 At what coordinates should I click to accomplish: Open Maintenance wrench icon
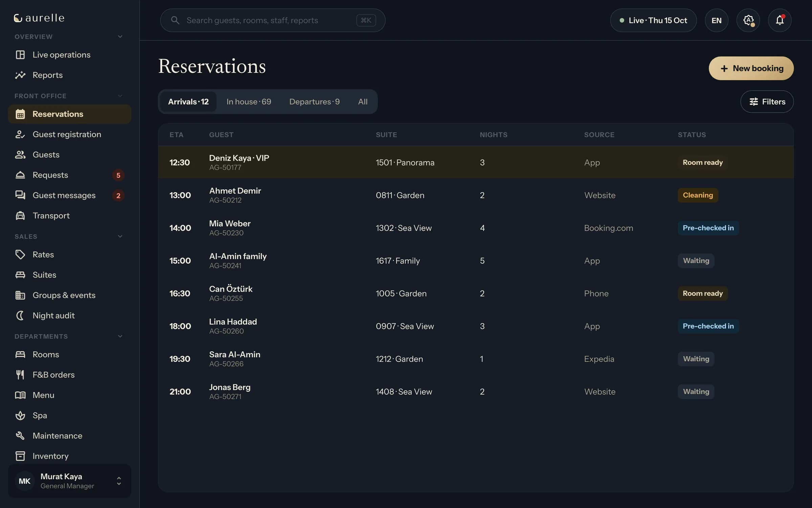click(20, 436)
